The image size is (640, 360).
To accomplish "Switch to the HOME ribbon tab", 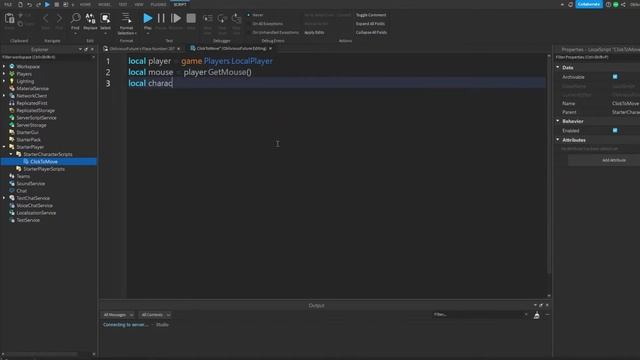I will coord(85,4).
